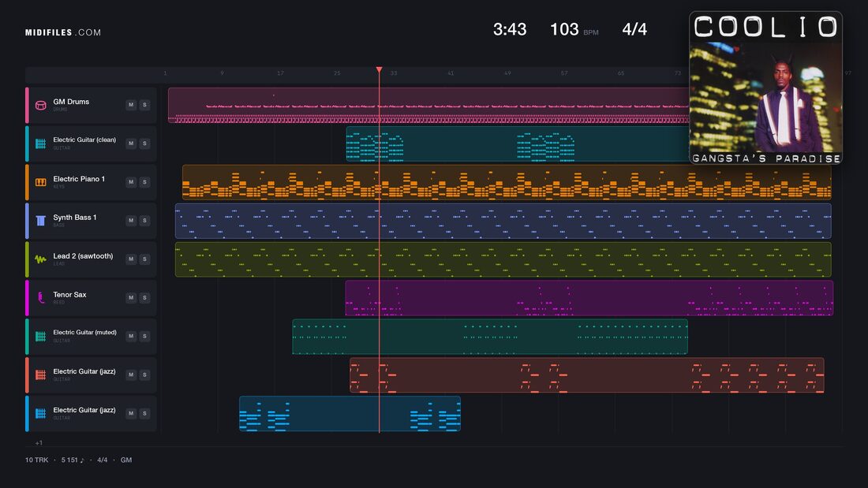868x488 pixels.
Task: Solo the red Electric Guitar (jazz) track
Action: (144, 374)
